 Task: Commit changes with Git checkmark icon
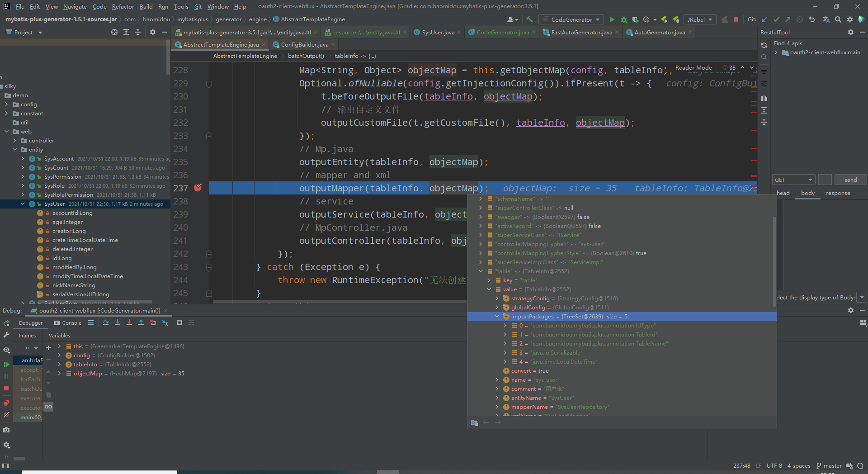(x=777, y=19)
